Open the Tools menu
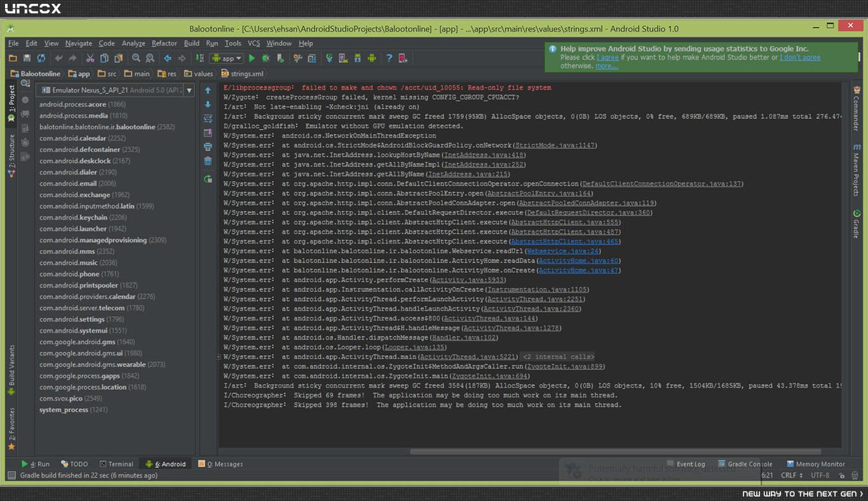 pos(233,43)
